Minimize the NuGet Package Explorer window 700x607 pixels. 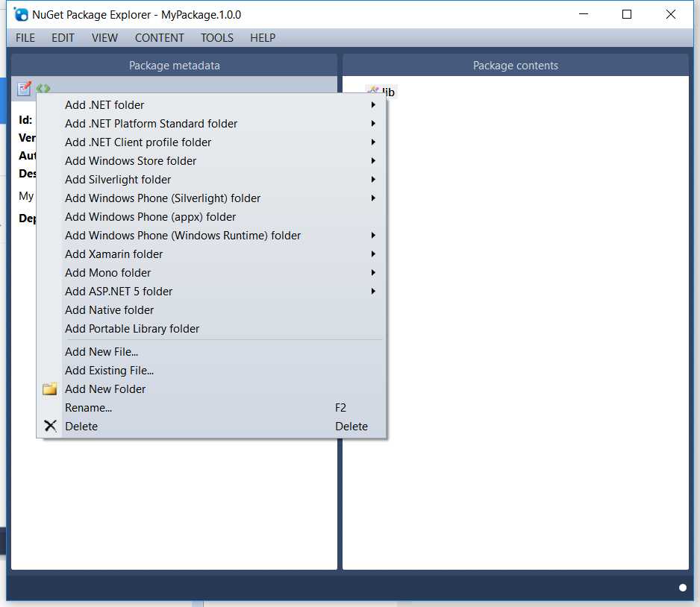point(583,14)
